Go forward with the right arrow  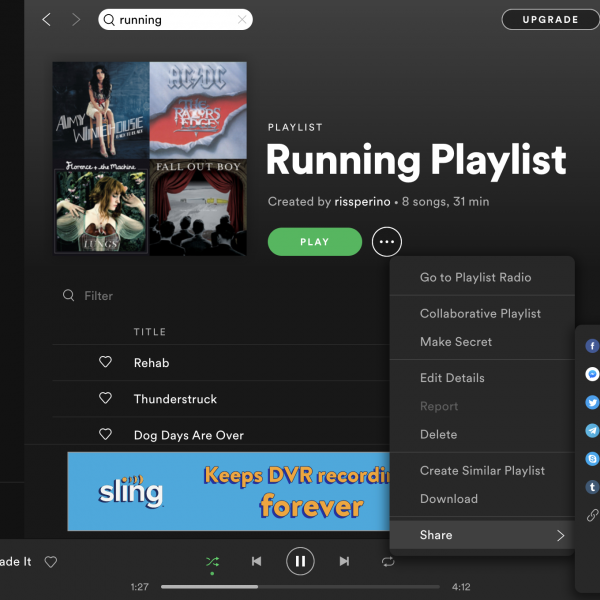[x=76, y=20]
